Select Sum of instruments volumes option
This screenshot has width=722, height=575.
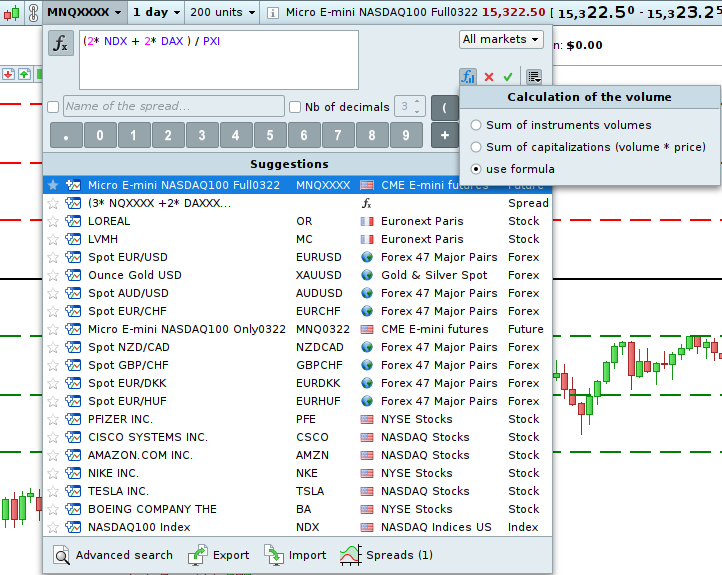tap(476, 125)
